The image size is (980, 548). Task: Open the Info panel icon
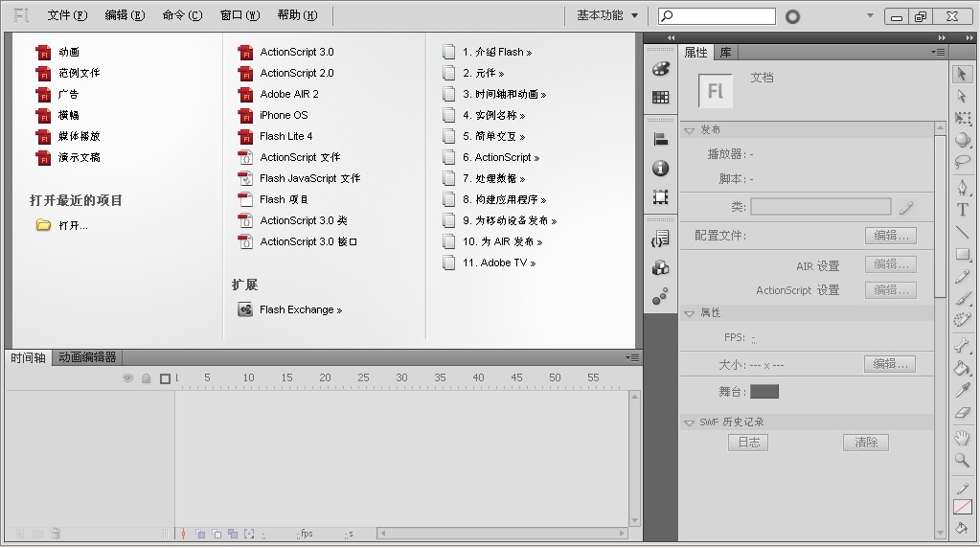click(661, 168)
